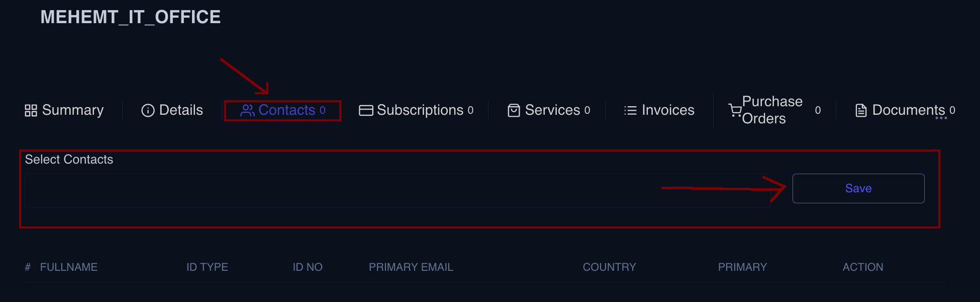Click the PRIMARY column header

(742, 267)
